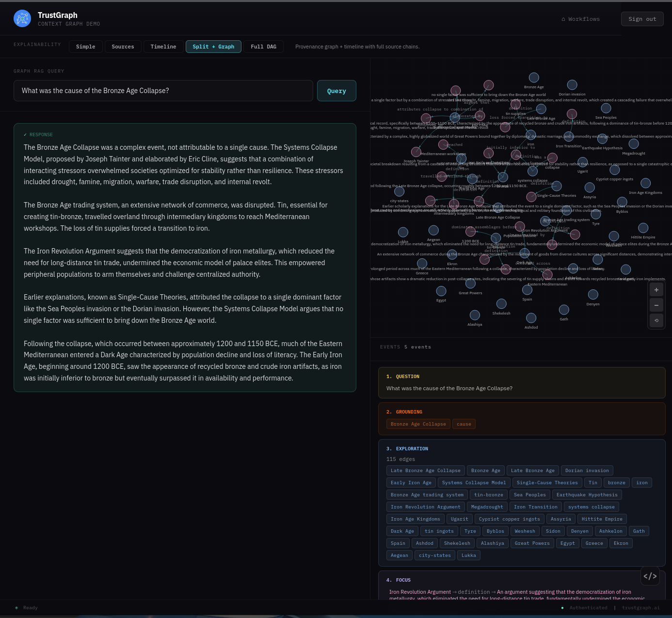
Task: Zoom out the graph with minus button
Action: tap(656, 305)
